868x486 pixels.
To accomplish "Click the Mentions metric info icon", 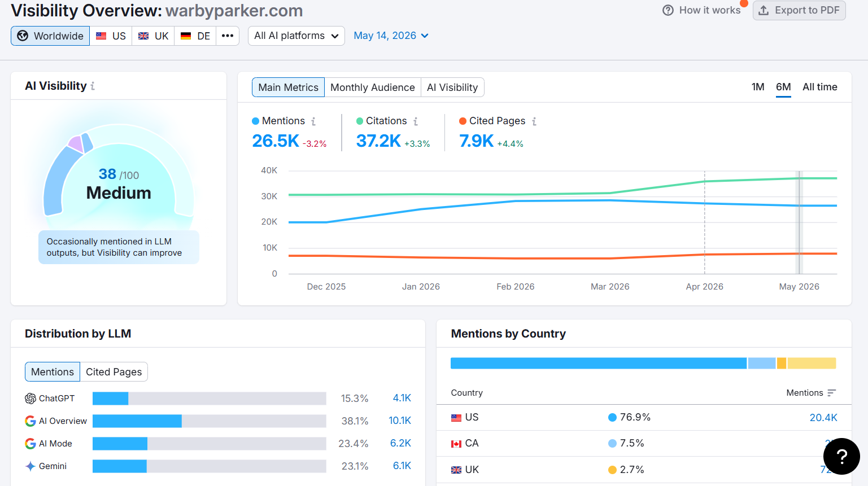I will pyautogui.click(x=313, y=121).
